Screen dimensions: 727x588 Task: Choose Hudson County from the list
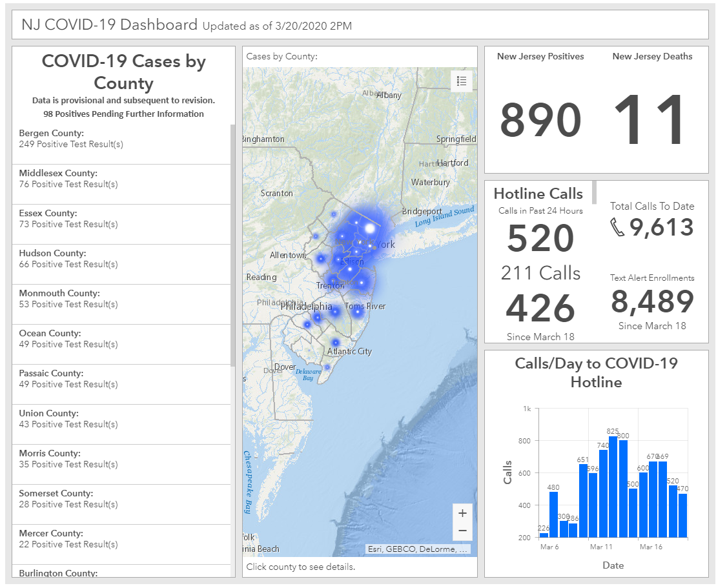click(x=121, y=264)
